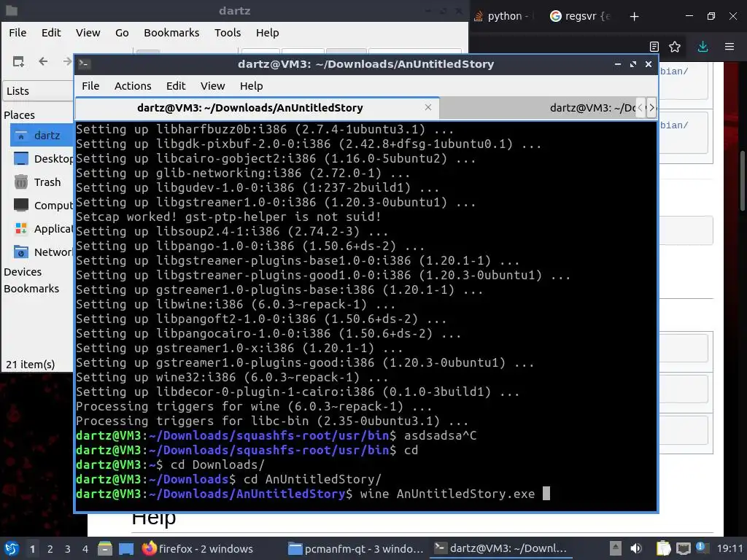Select dartz home folder in Places
This screenshot has width=747, height=560.
[x=42, y=135]
